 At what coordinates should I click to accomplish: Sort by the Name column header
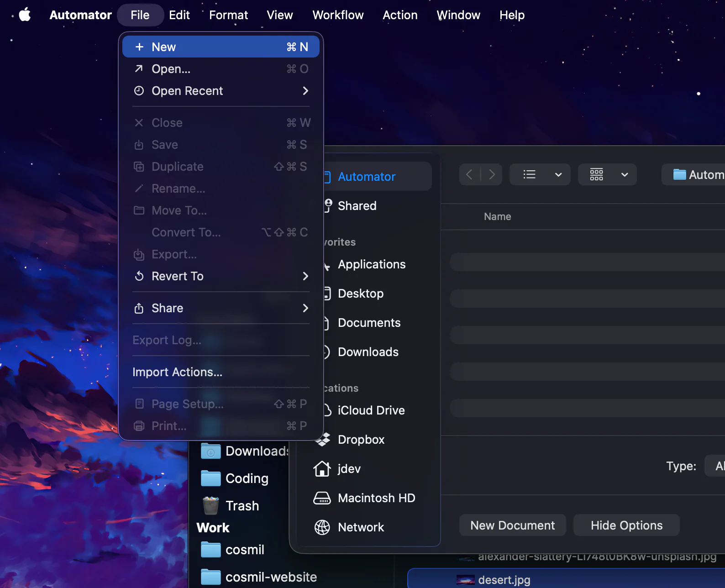498,216
